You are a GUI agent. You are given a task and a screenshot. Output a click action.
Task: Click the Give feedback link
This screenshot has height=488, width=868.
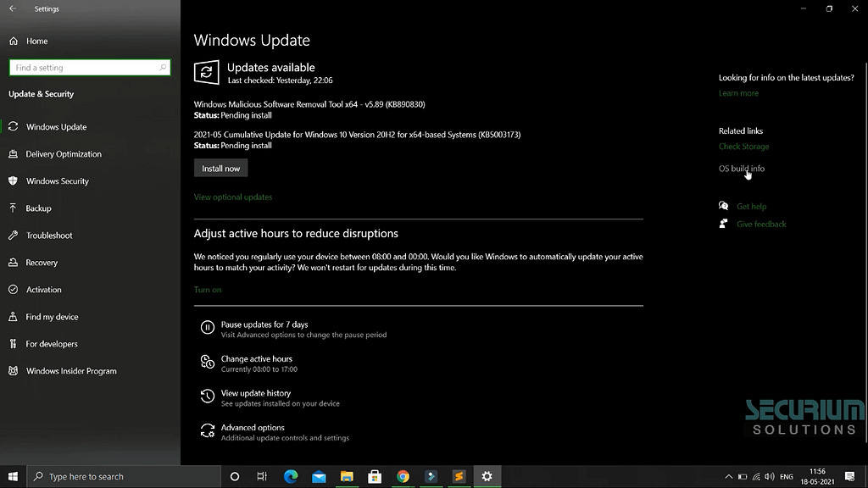click(x=762, y=224)
